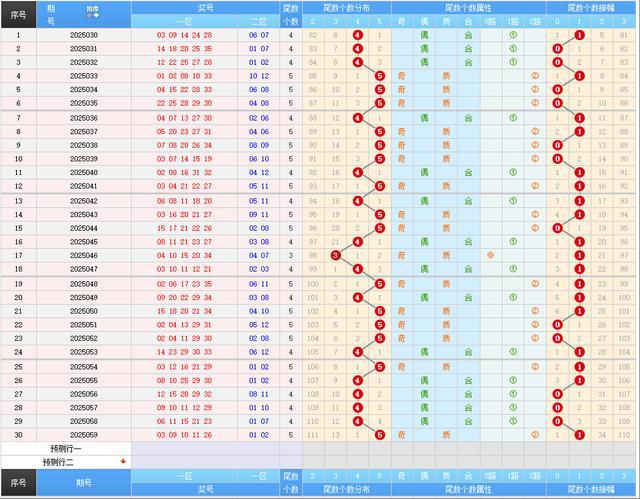Click blue numbers 10 12 in row 2025033
The width and height of the screenshot is (640, 499).
click(259, 76)
